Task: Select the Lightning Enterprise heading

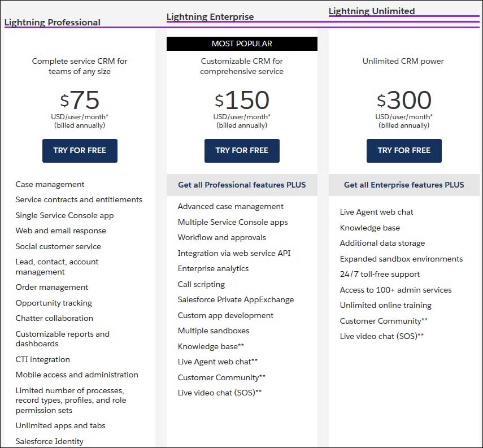Action: click(x=210, y=17)
